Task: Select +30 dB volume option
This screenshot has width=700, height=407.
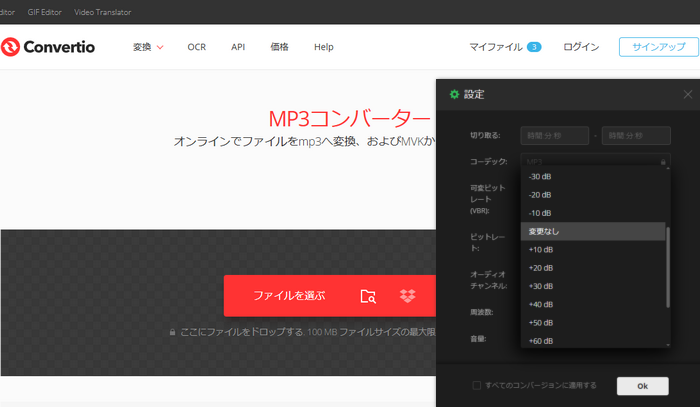Action: tap(593, 286)
